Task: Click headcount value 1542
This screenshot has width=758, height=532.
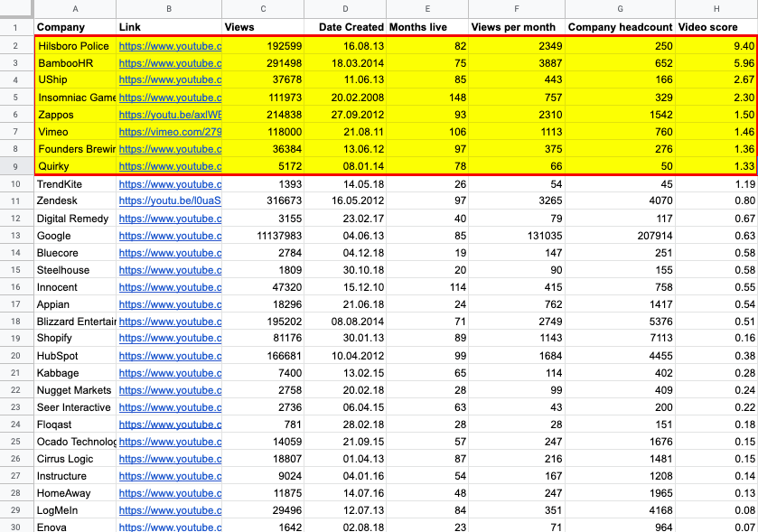Action: click(x=621, y=115)
